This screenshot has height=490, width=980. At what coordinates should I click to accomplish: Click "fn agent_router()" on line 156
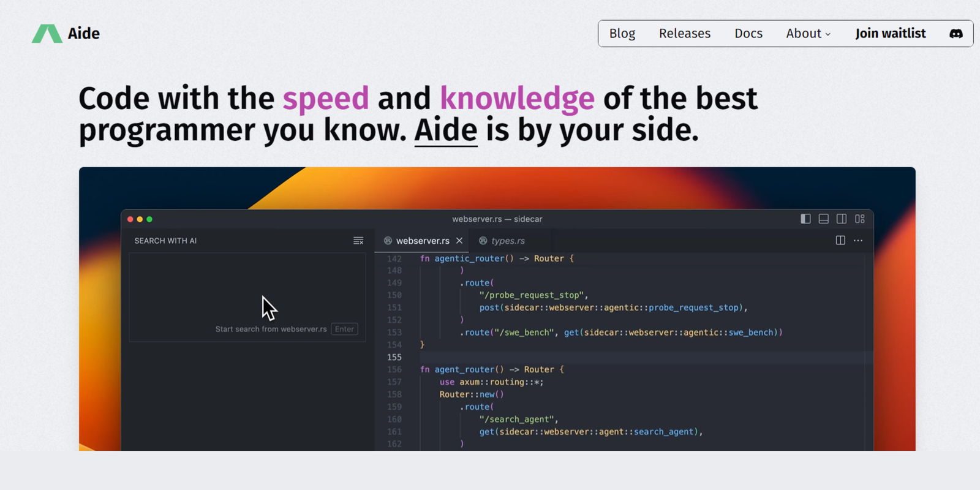[x=462, y=369]
